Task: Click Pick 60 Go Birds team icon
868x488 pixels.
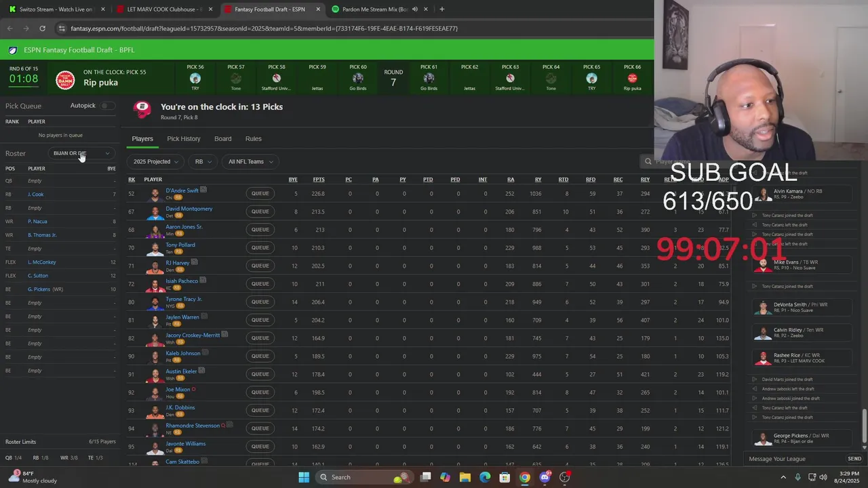Action: (x=358, y=78)
